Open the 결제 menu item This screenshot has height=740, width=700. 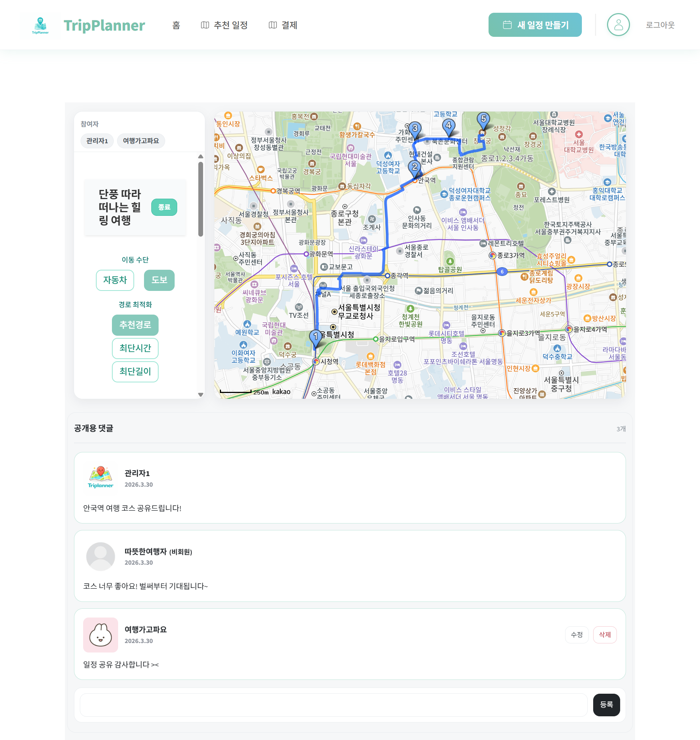283,25
